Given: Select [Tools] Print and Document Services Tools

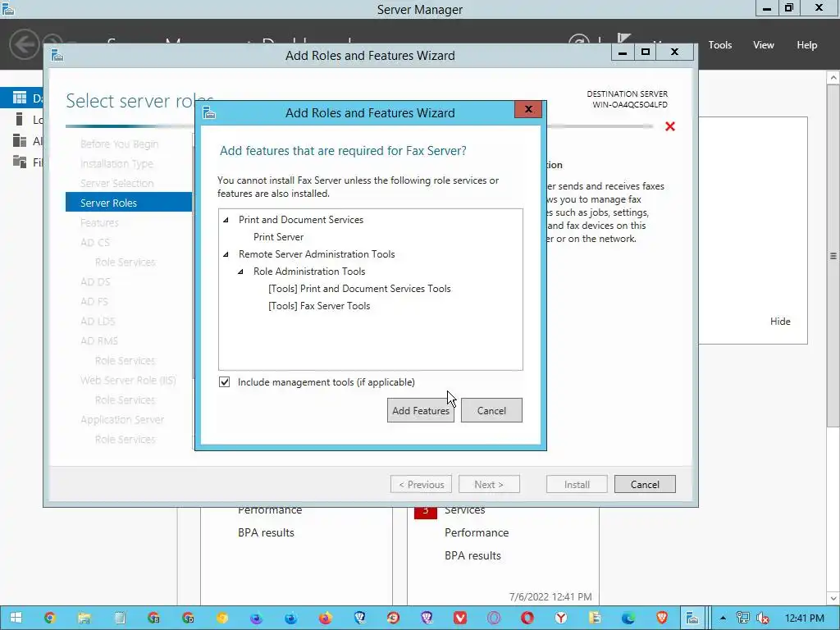Looking at the screenshot, I should (x=359, y=289).
